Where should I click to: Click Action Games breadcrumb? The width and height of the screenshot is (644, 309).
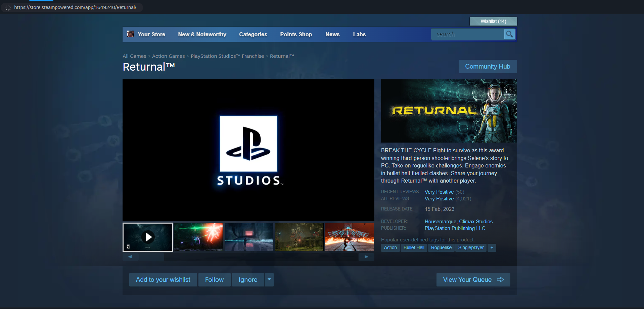click(168, 56)
